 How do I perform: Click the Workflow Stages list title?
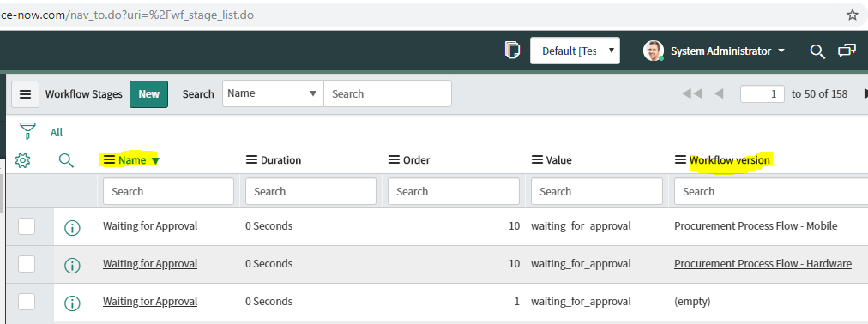click(83, 94)
